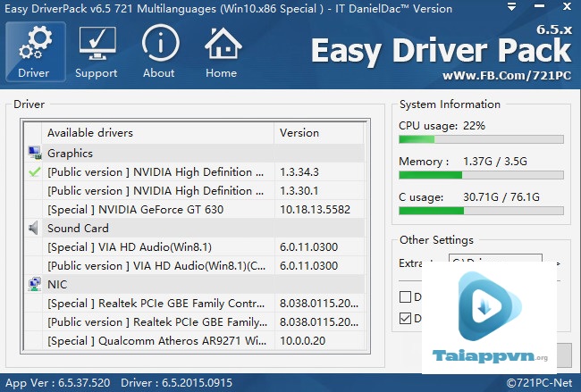Enable the unchecked checkbox in Other Settings
The height and width of the screenshot is (392, 581).
406,297
